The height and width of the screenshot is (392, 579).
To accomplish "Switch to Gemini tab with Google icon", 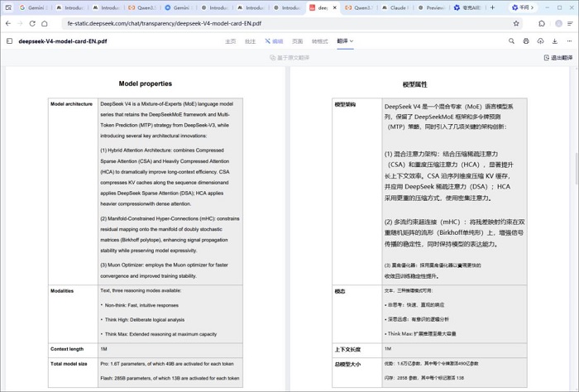I will coord(32,7).
